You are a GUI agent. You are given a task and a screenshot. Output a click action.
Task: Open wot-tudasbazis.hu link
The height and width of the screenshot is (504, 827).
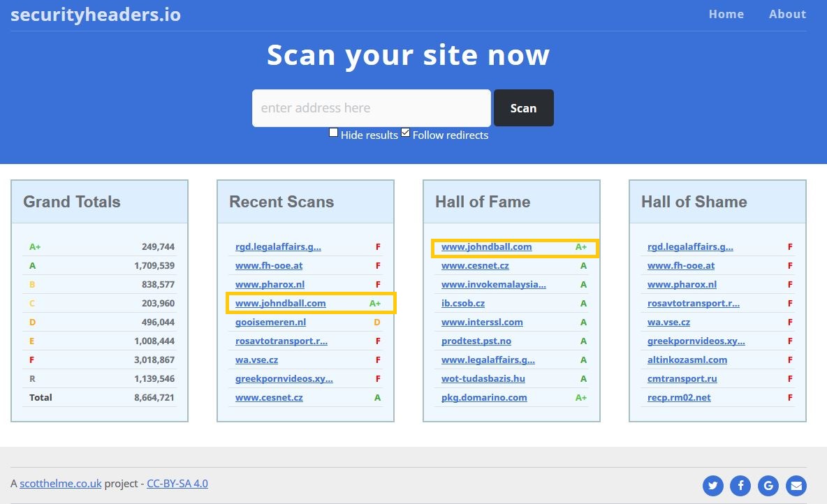[x=483, y=379]
